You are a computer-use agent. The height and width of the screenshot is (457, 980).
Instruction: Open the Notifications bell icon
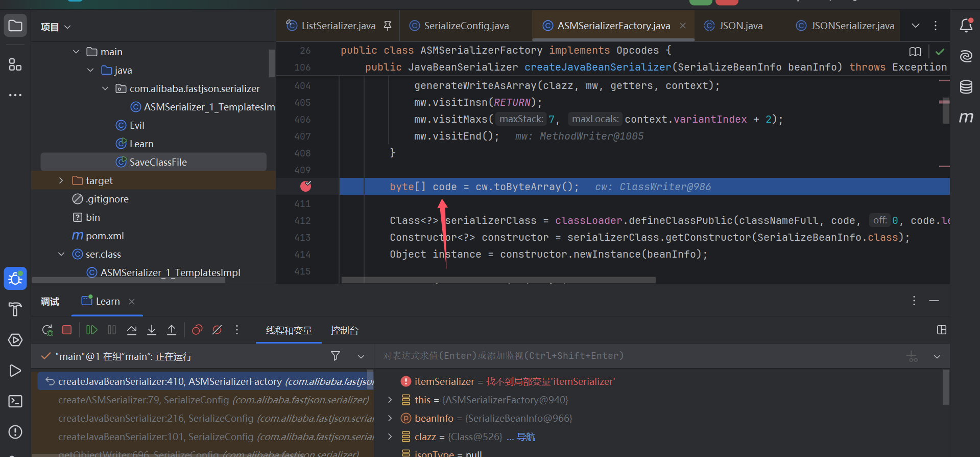click(x=966, y=26)
